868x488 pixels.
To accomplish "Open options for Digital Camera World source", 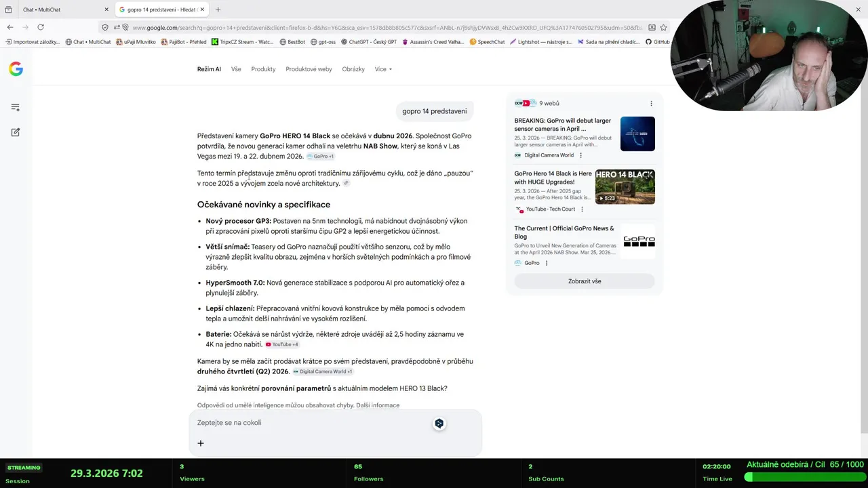I will click(580, 155).
